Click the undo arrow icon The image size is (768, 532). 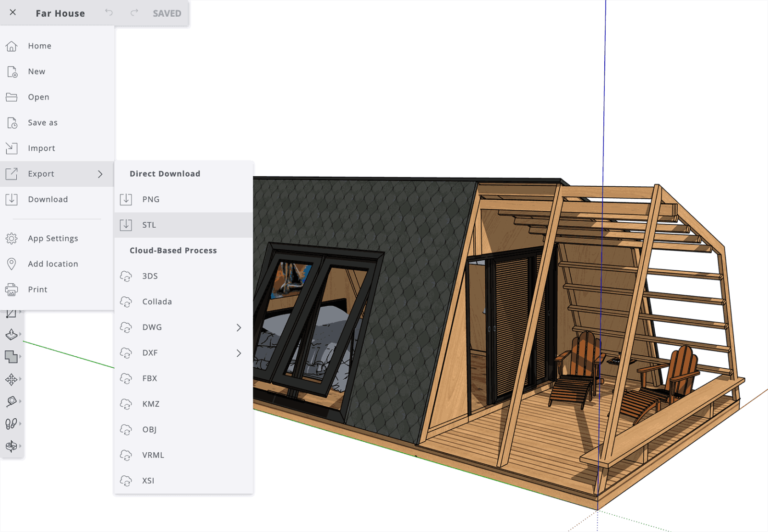click(109, 13)
